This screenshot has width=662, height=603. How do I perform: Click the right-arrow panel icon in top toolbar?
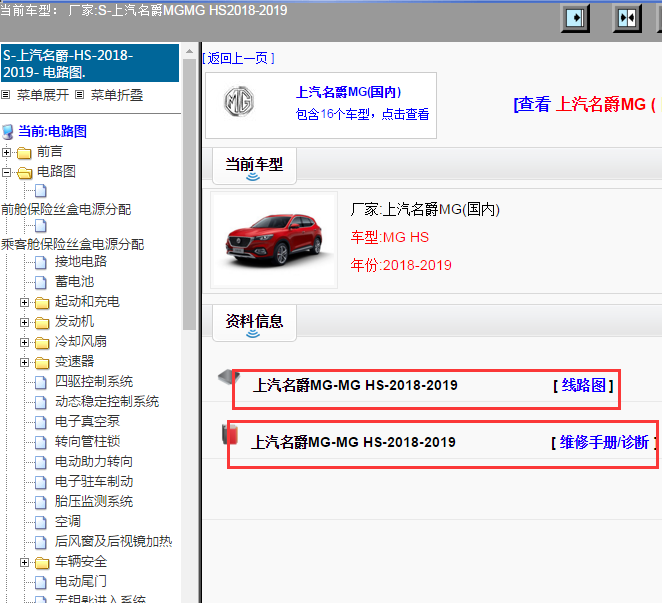point(575,18)
